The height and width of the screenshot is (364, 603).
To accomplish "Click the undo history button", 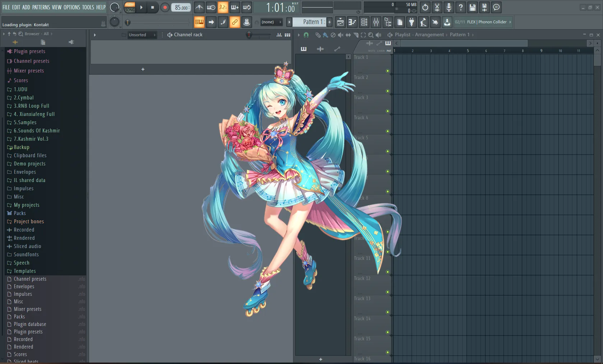I will pyautogui.click(x=425, y=7).
